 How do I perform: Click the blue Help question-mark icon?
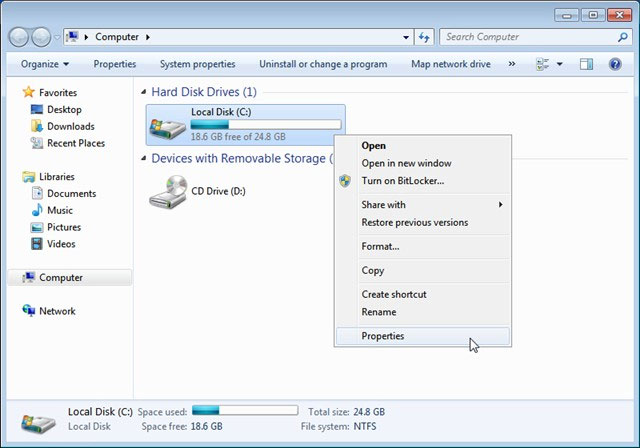point(615,64)
